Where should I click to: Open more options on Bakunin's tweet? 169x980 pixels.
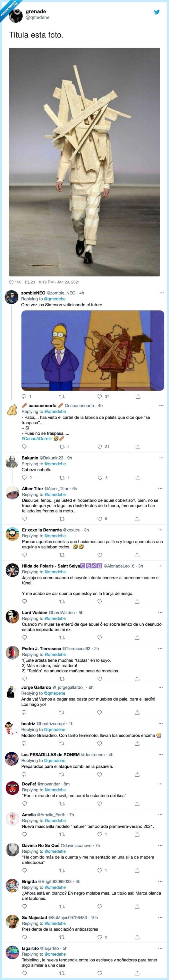click(x=162, y=458)
